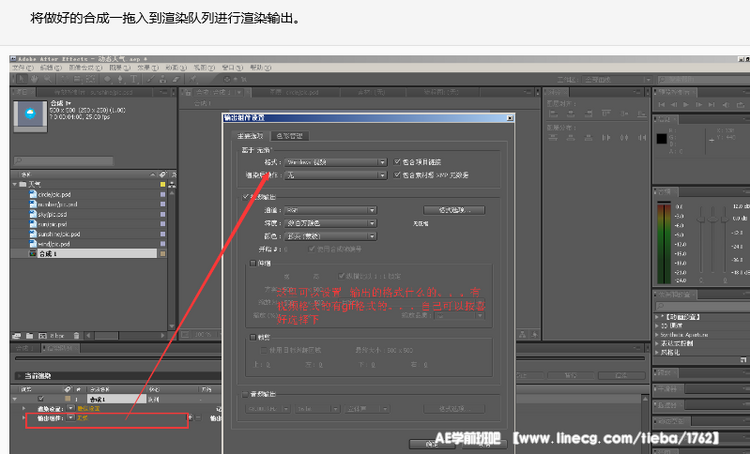Select the Rotation tool
The image size is (750, 454).
[x=65, y=79]
